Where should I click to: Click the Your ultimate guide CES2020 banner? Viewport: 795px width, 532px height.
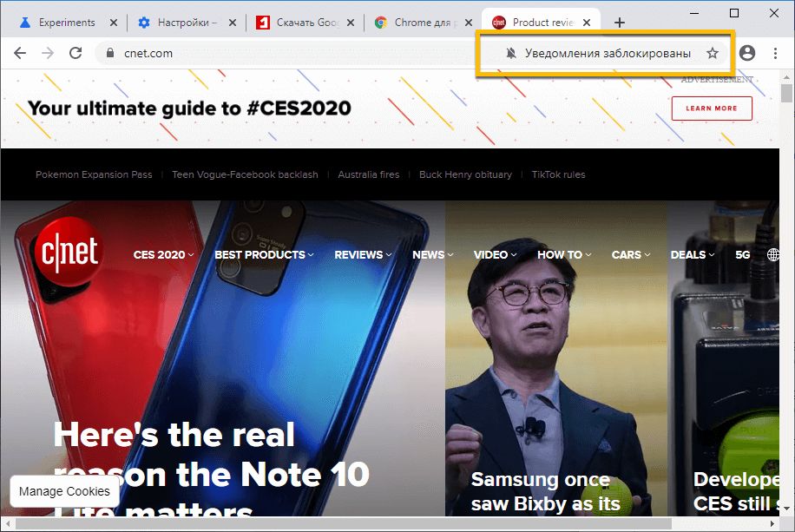point(189,108)
